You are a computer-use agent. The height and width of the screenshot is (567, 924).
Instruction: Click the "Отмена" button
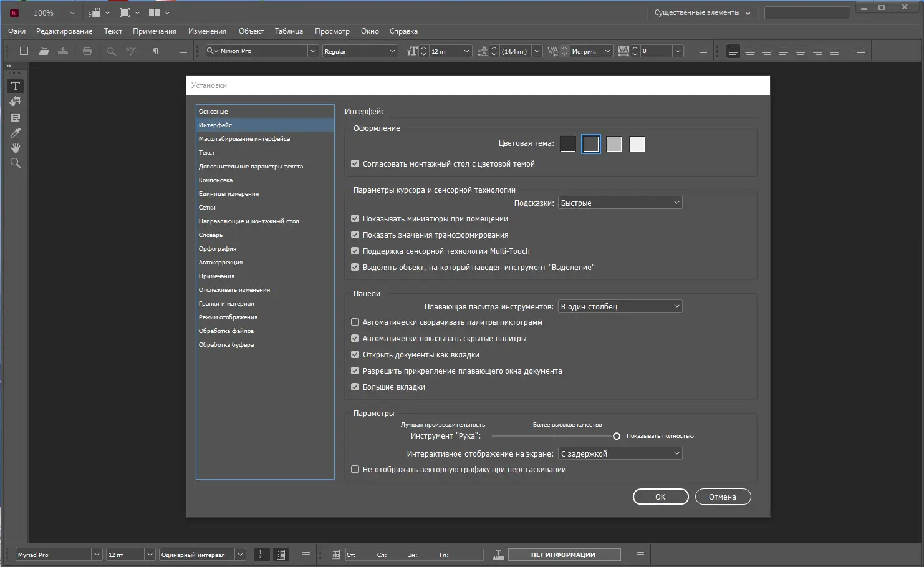click(x=723, y=497)
